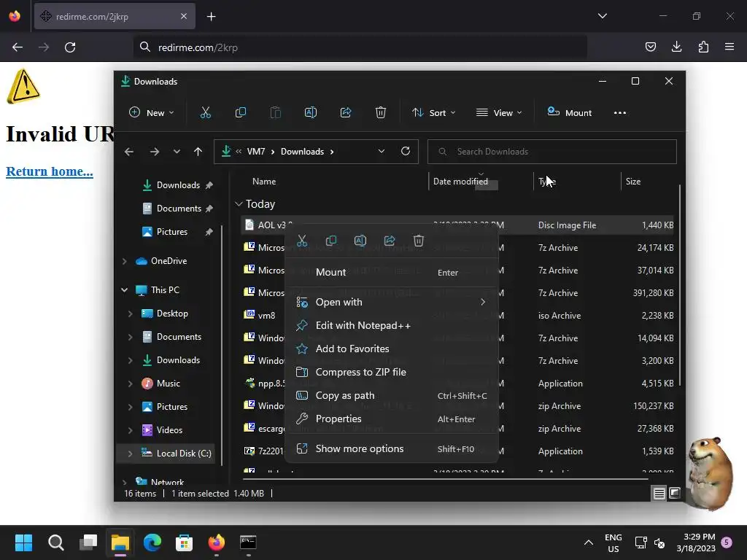This screenshot has height=560, width=747.
Task: Go up one folder level
Action: click(198, 152)
